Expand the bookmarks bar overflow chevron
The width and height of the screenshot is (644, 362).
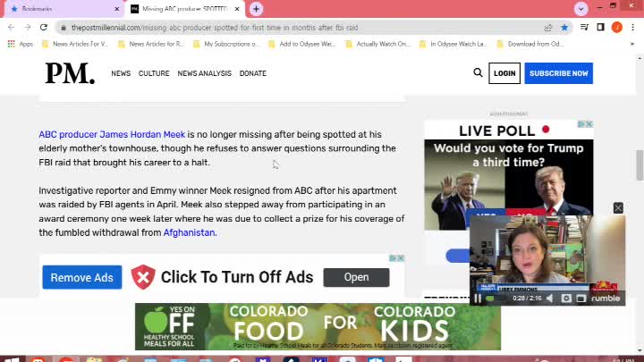click(632, 44)
